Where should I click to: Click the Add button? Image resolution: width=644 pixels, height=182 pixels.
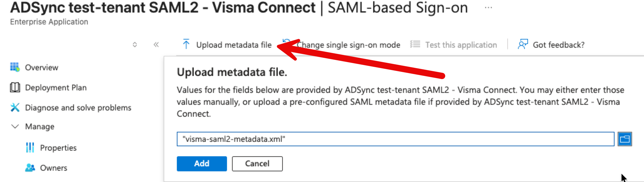(x=202, y=163)
